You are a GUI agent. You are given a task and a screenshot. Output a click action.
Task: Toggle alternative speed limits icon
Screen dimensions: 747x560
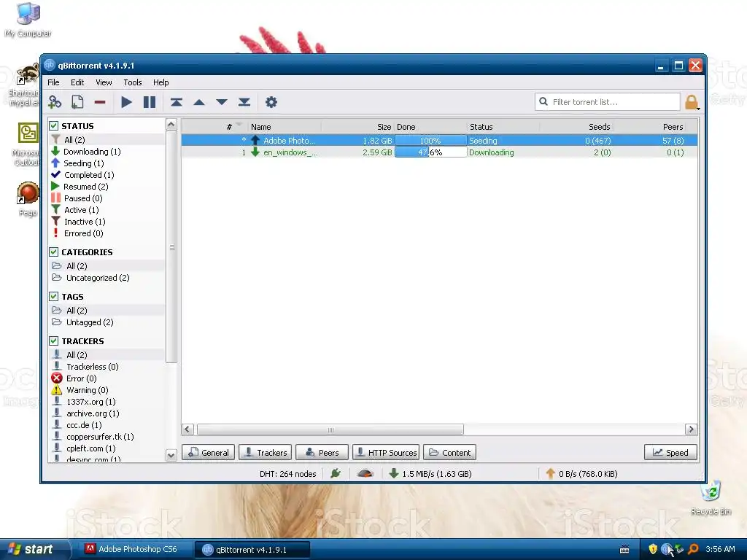click(x=365, y=473)
